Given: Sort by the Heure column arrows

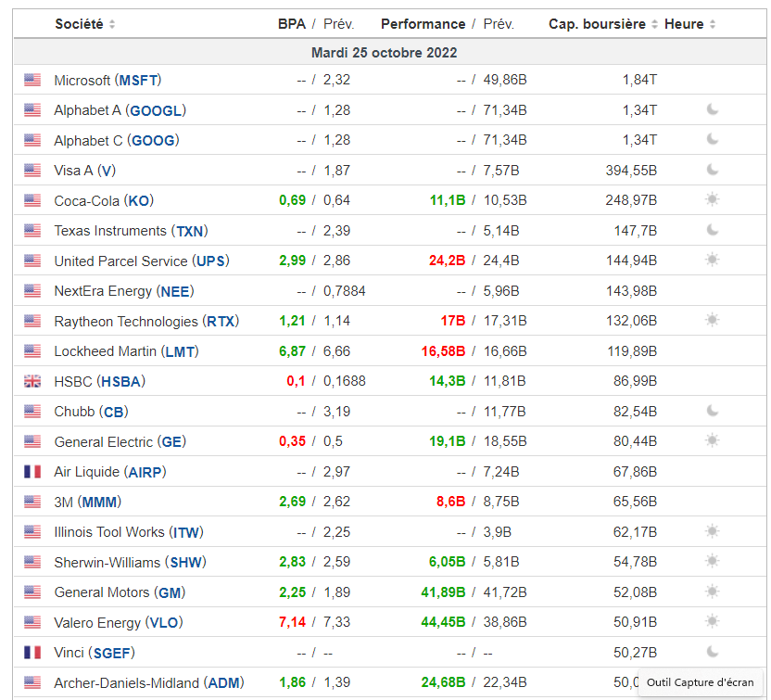Looking at the screenshot, I should point(712,24).
